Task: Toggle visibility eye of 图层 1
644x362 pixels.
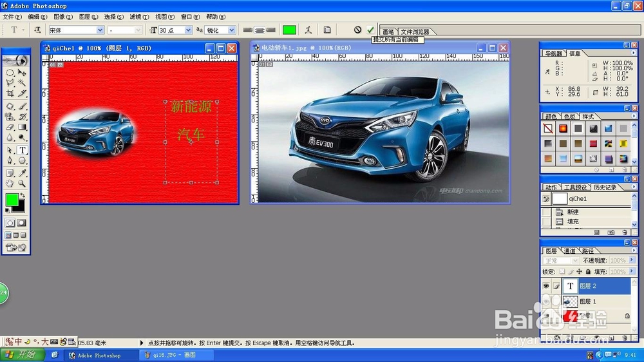Action: [546, 301]
